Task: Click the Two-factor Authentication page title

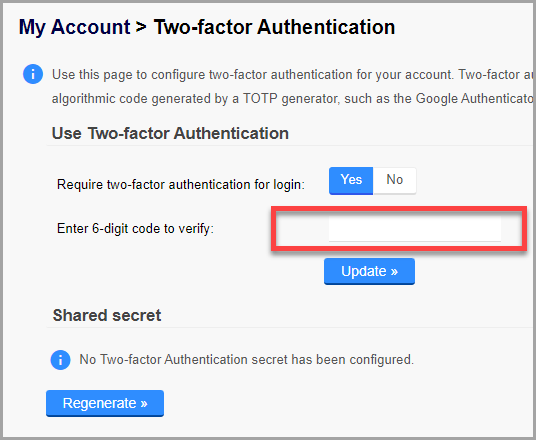Action: pyautogui.click(x=274, y=27)
